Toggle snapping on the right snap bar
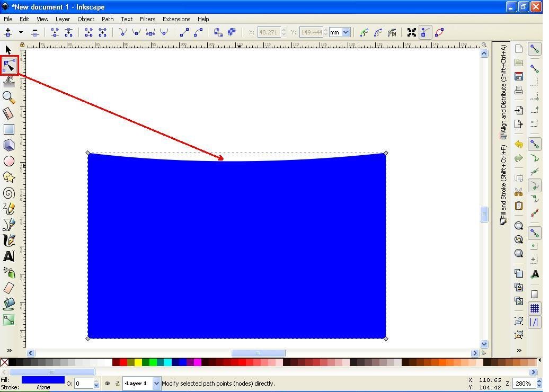Viewport: 549px width, 392px height. click(x=534, y=48)
